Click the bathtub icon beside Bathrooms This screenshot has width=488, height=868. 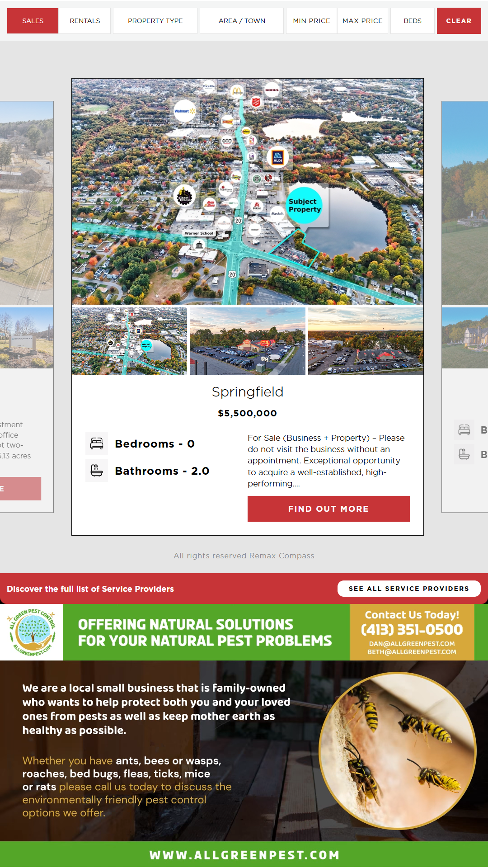(97, 471)
